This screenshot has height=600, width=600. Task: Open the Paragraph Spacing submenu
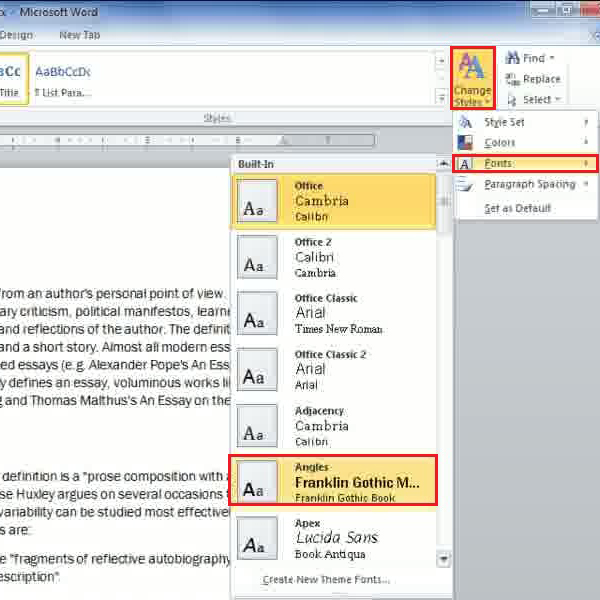click(525, 184)
